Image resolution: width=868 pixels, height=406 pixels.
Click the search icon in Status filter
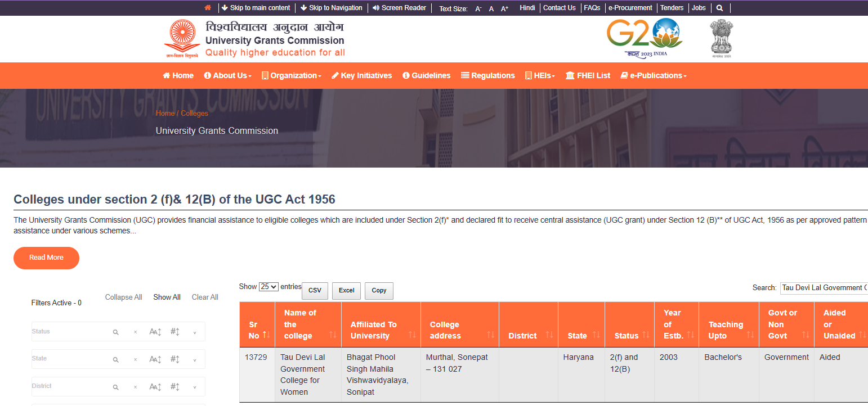(115, 332)
